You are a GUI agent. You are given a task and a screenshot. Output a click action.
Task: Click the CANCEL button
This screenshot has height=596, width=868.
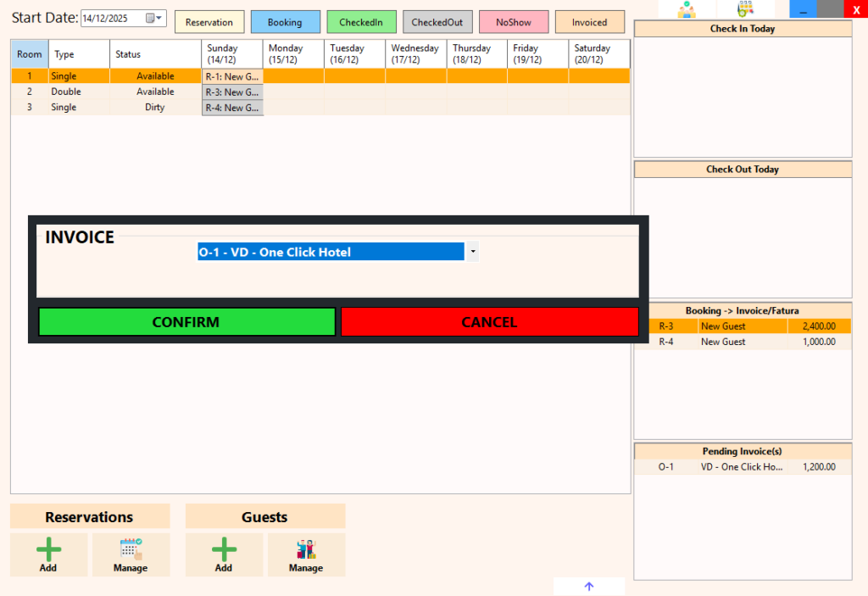click(x=489, y=321)
